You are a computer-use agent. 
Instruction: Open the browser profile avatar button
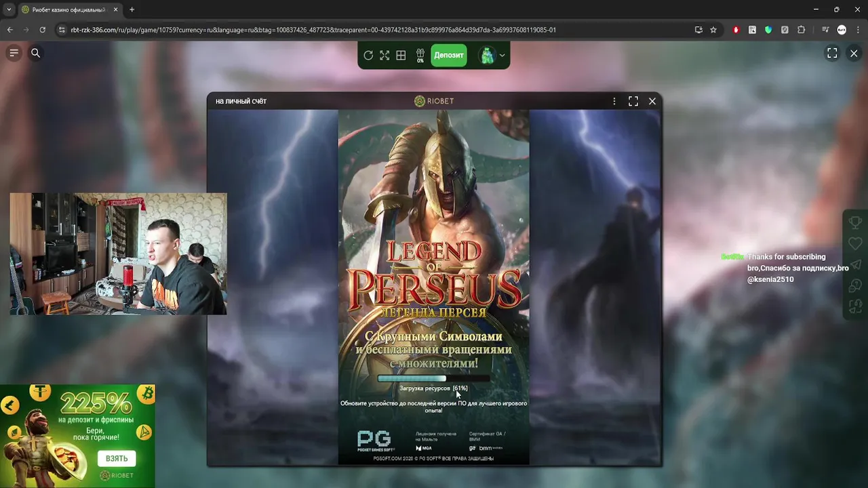pyautogui.click(x=842, y=30)
